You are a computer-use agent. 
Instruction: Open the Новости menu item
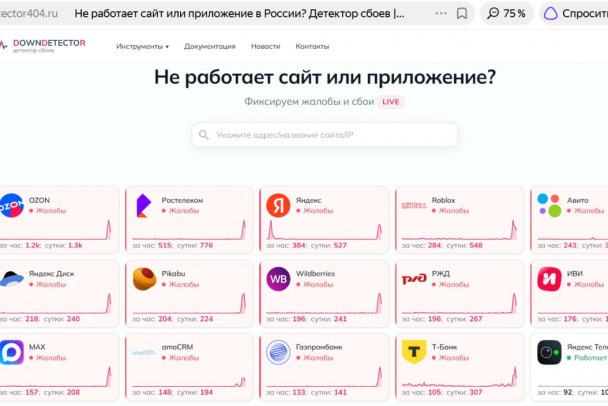(266, 46)
